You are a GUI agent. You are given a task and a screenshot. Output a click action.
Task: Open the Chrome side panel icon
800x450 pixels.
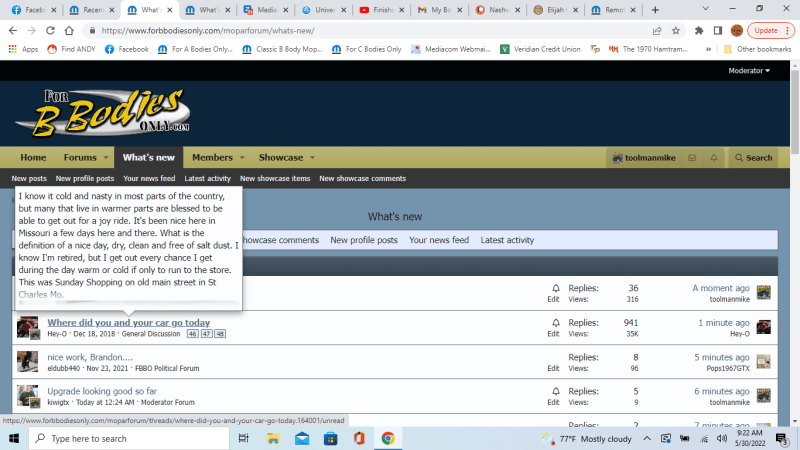[x=717, y=30]
